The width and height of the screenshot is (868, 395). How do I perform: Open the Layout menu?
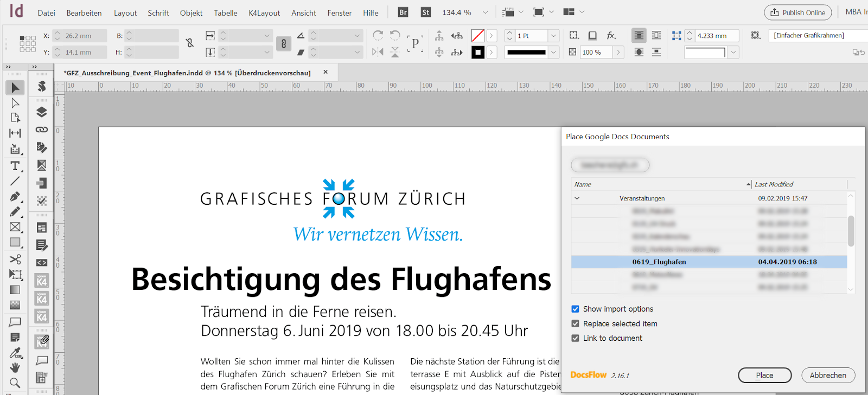point(125,13)
